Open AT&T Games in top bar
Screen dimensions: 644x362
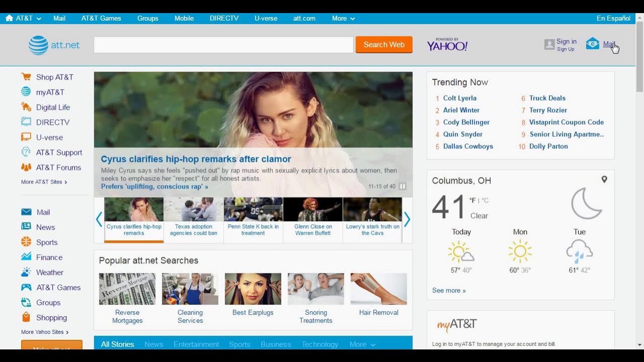click(101, 18)
